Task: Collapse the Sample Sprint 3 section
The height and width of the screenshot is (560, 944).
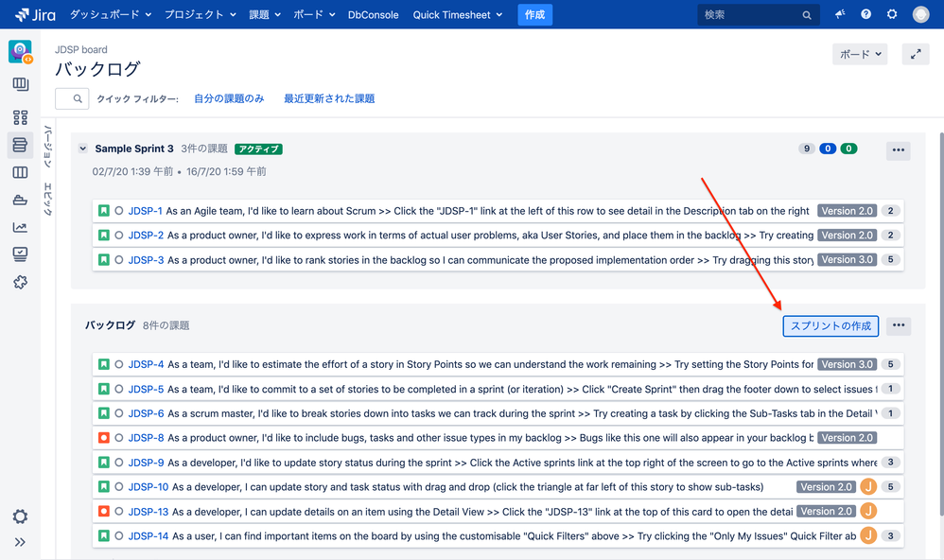Action: [x=83, y=149]
